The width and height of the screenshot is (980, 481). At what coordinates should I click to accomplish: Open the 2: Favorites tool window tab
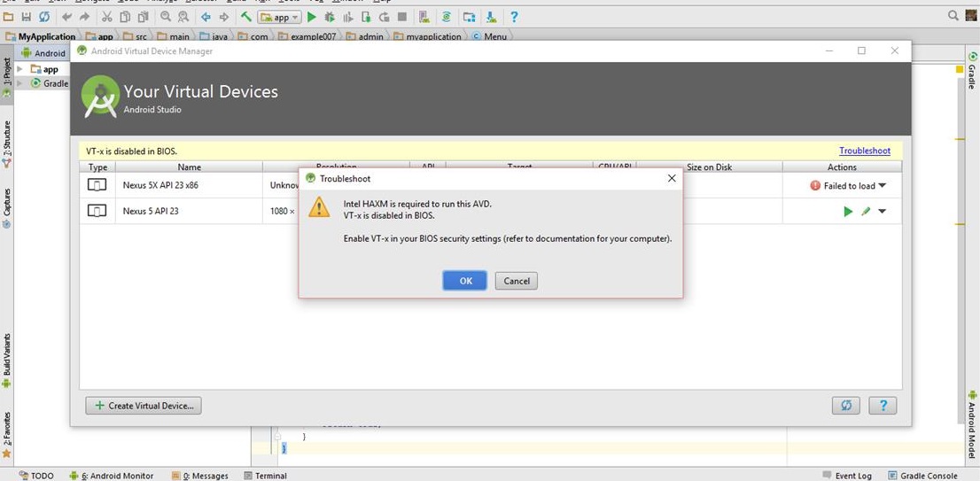tap(7, 433)
